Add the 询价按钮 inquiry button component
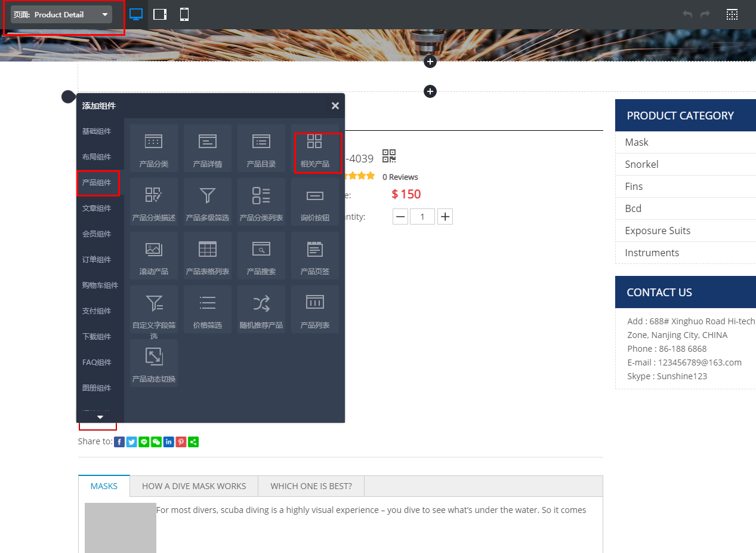Image resolution: width=756 pixels, height=553 pixels. [x=314, y=202]
